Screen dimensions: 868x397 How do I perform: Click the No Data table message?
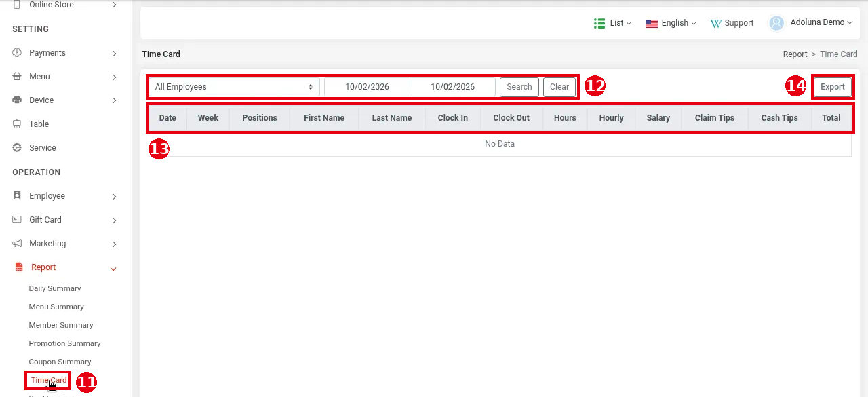tap(500, 144)
